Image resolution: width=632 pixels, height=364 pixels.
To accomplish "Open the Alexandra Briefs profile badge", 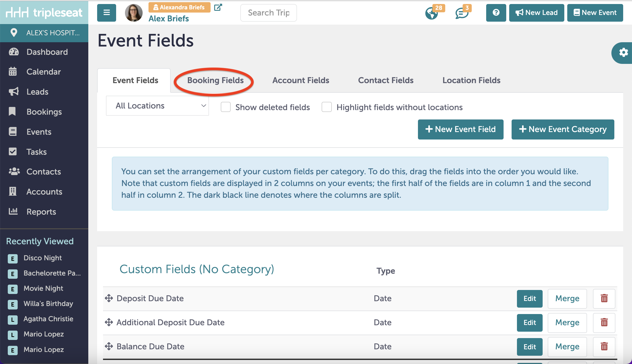I will pos(179,7).
